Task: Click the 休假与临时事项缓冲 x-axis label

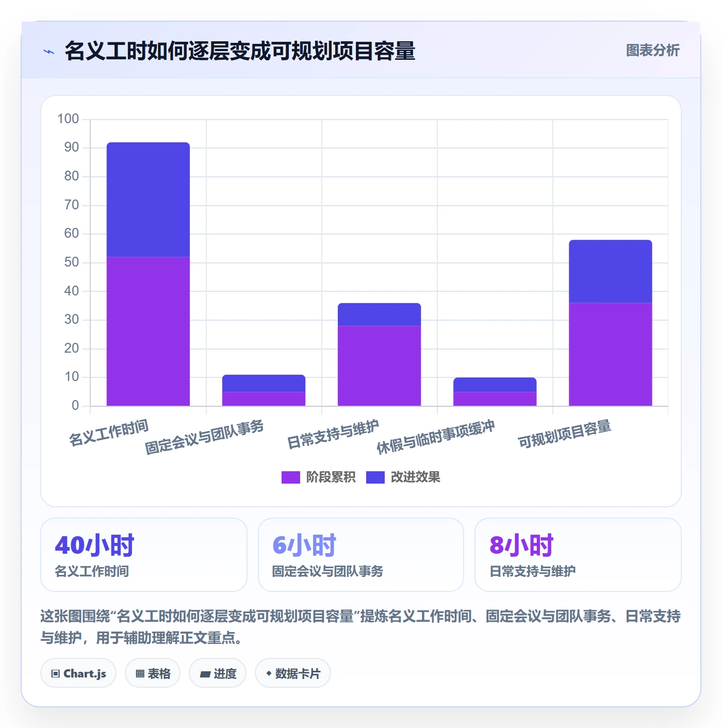Action: 436,437
